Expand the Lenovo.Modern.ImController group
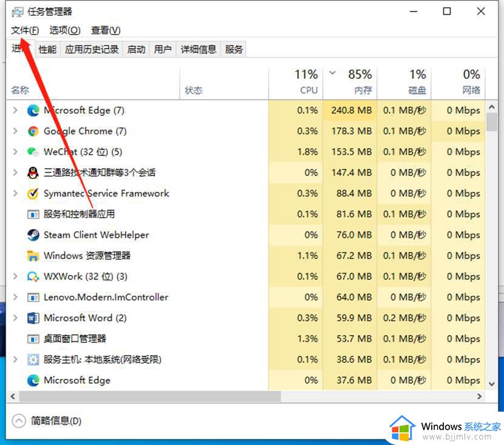504x445 pixels. pyautogui.click(x=15, y=297)
